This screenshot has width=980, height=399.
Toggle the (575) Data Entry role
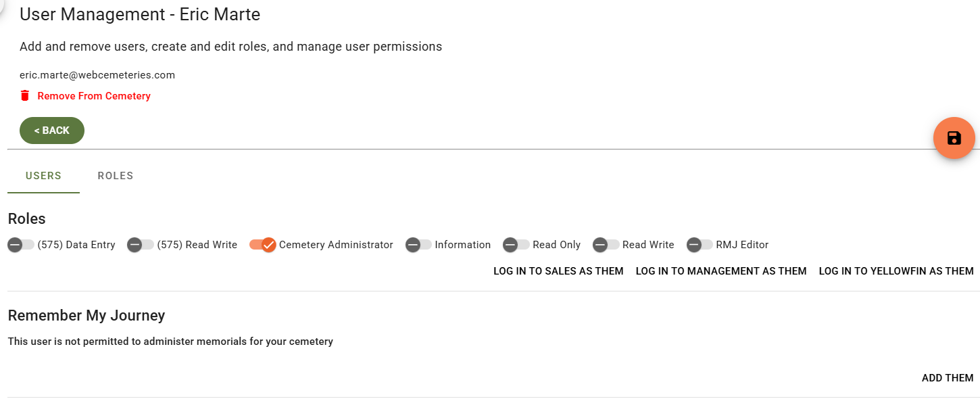point(21,245)
